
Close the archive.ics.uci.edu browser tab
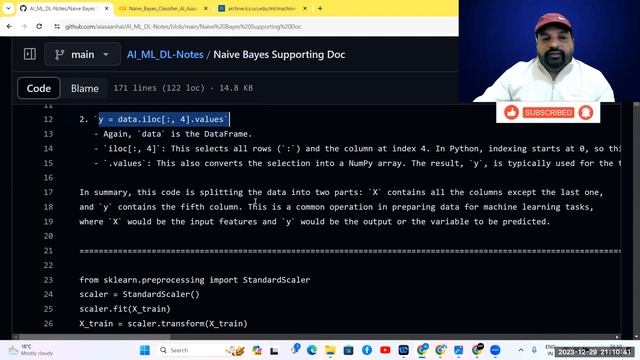click(x=305, y=8)
